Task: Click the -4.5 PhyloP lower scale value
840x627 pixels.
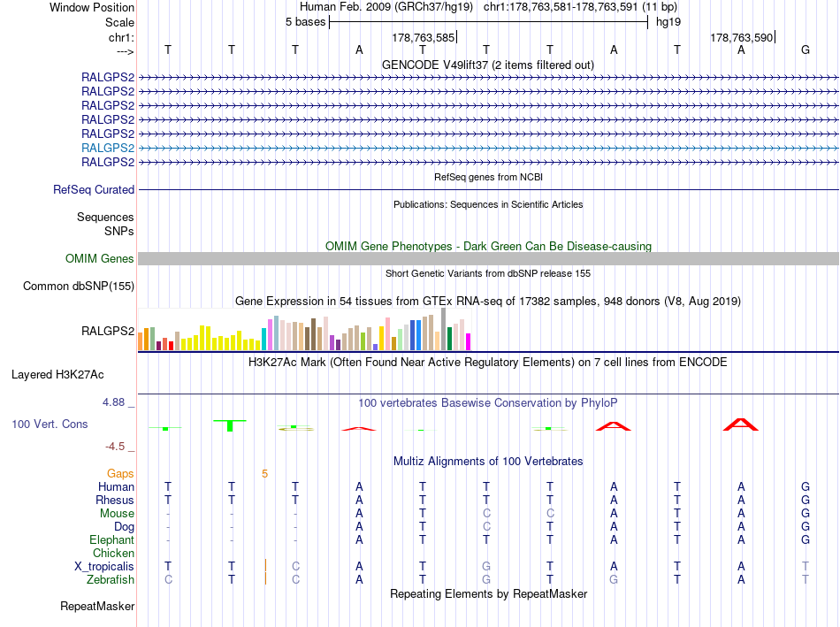Action: click(x=115, y=447)
